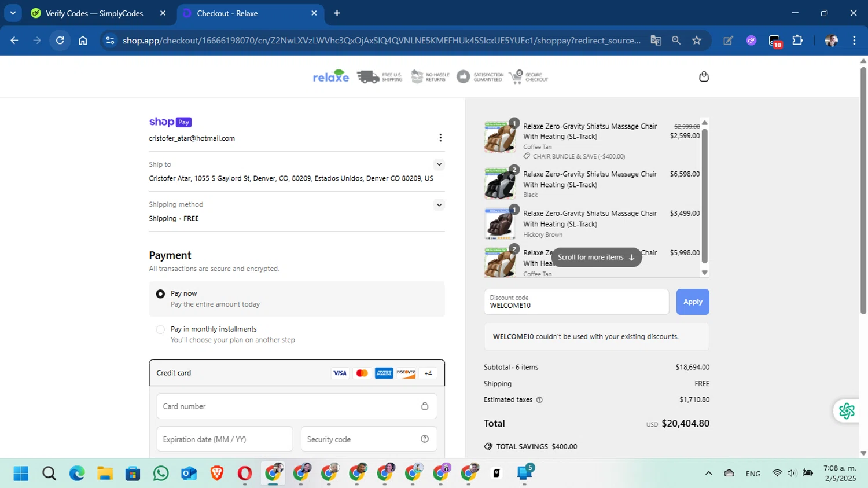Select the Checkout - Relaxe tab
This screenshot has height=488, width=868.
(x=227, y=13)
